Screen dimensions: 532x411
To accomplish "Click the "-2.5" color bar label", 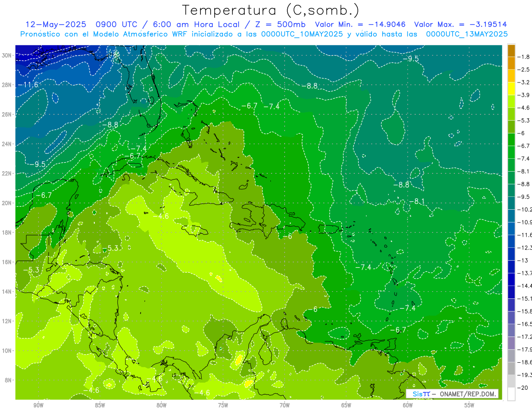I will pos(524,70).
